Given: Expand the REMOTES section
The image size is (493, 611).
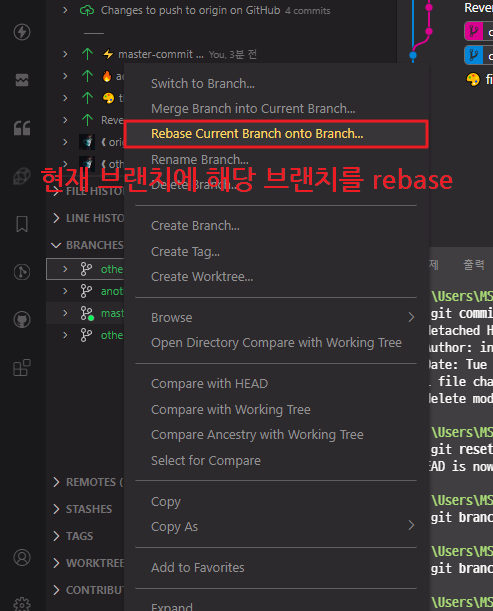Looking at the screenshot, I should [x=56, y=482].
